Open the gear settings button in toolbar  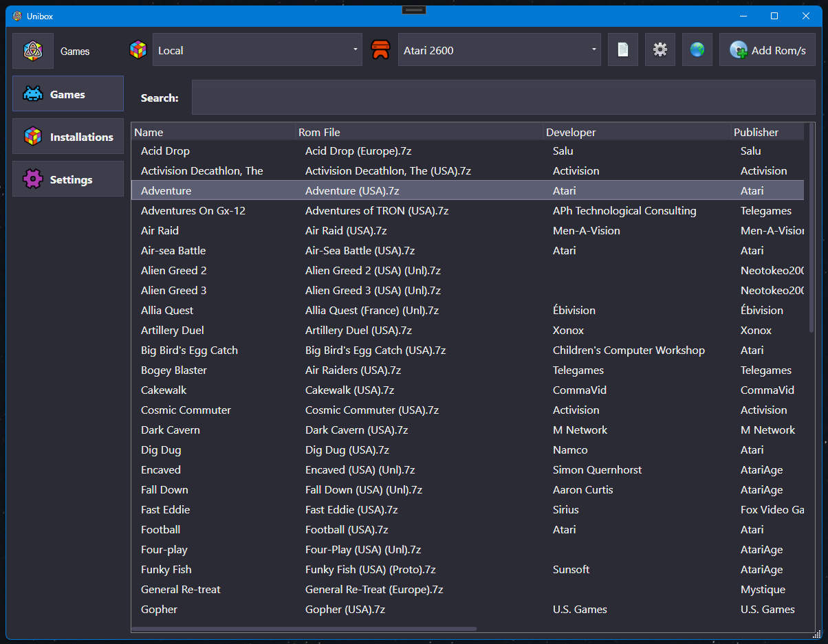point(660,49)
